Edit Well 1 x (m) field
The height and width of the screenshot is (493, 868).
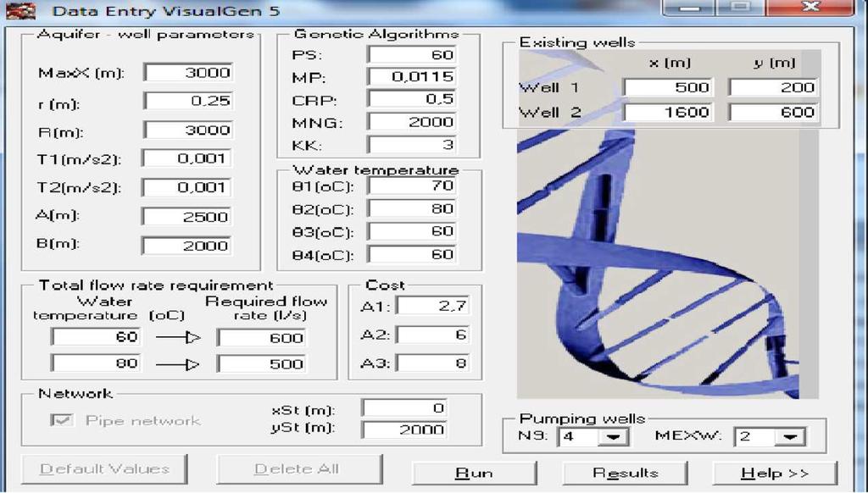click(668, 87)
